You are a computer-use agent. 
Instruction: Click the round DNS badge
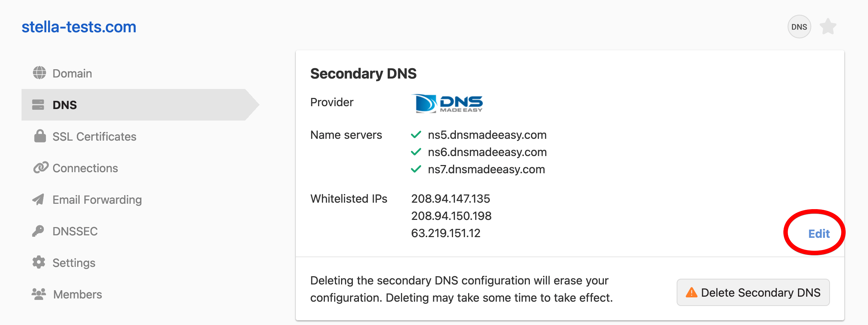799,27
